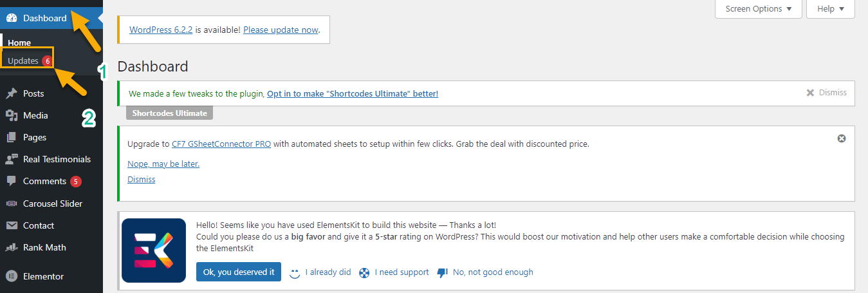
Task: Click the Dashboard gauge icon
Action: (x=12, y=18)
